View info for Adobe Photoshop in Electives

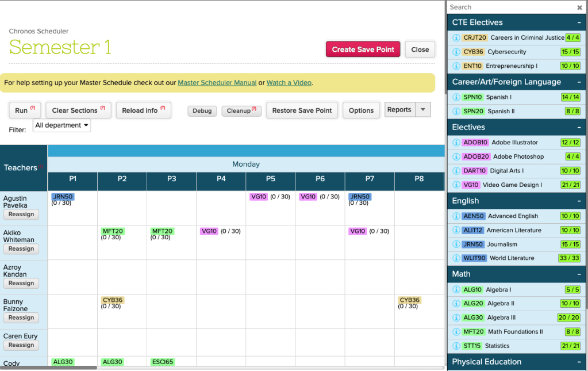pos(456,156)
